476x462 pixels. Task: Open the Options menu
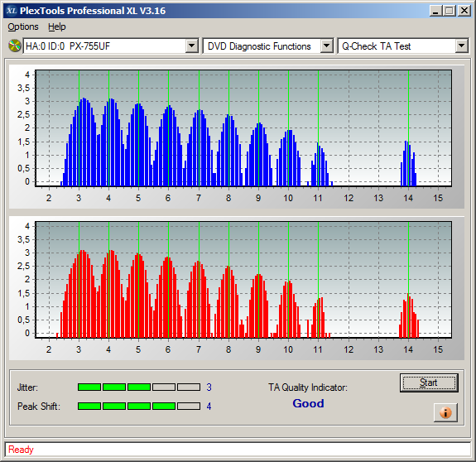pyautogui.click(x=23, y=26)
